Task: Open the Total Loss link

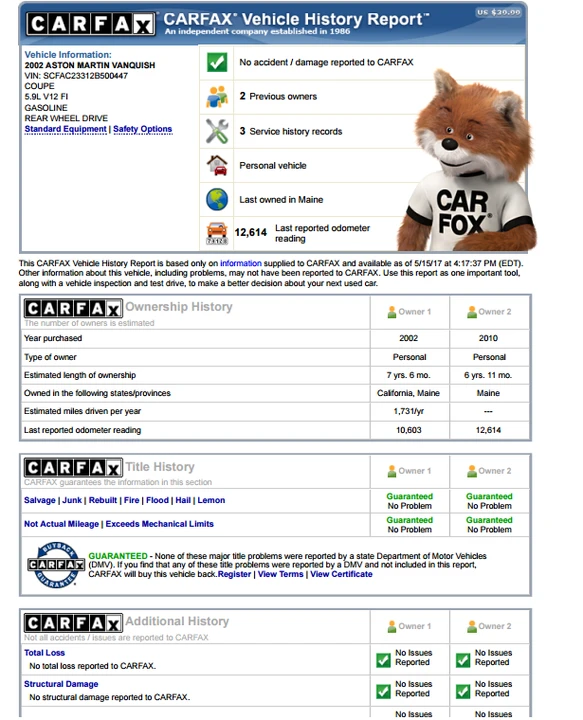Action: 44,653
